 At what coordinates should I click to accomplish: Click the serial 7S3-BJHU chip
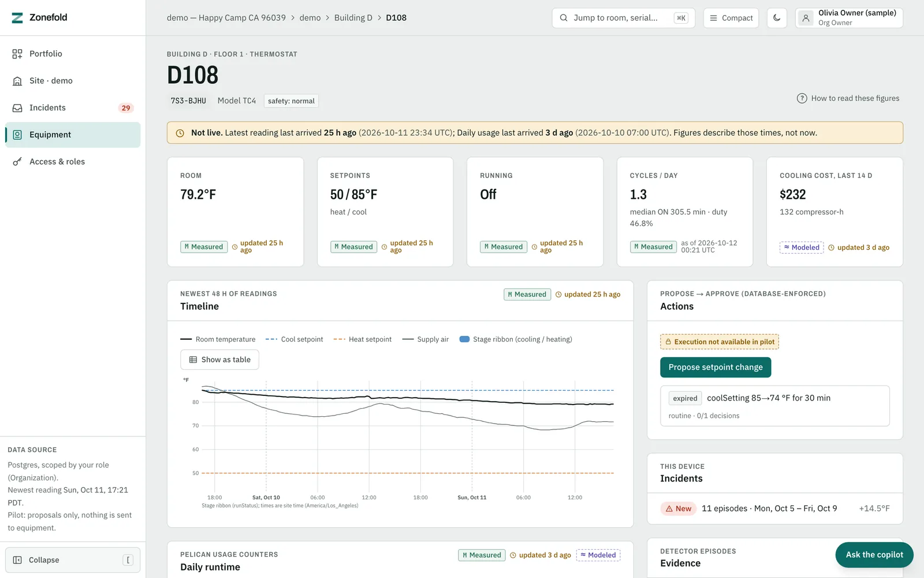pyautogui.click(x=188, y=101)
